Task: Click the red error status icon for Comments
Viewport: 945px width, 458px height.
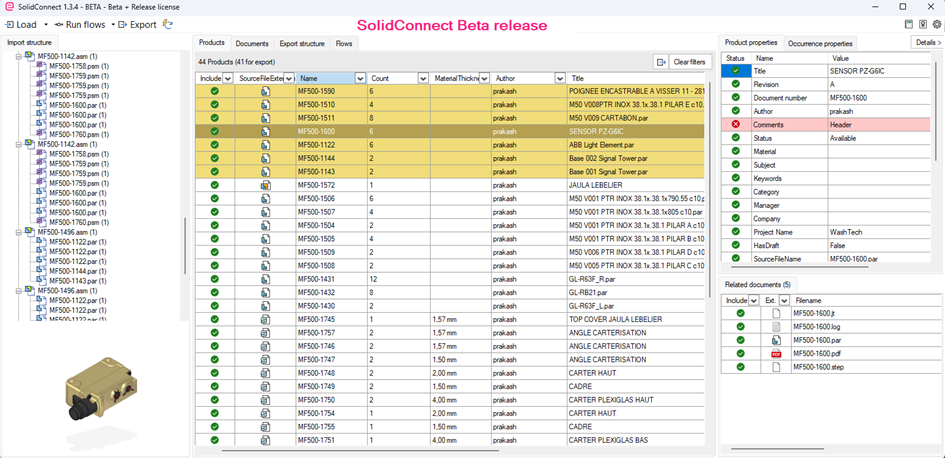Action: [735, 124]
